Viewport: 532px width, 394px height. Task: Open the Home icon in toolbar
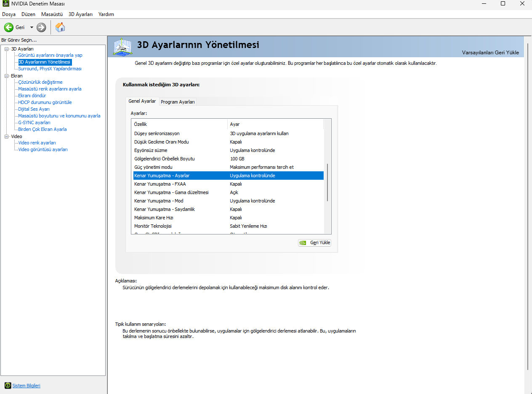[60, 27]
